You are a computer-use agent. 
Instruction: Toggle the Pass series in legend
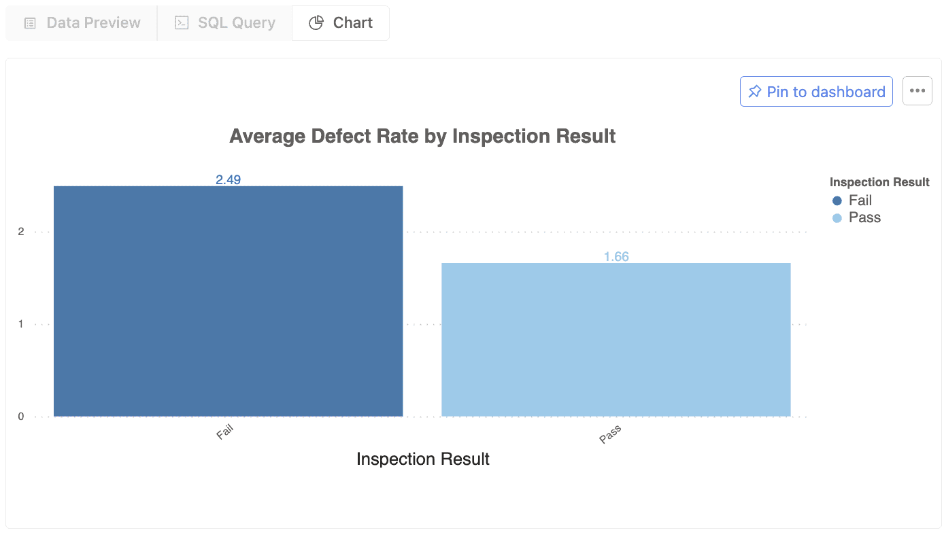coord(864,217)
